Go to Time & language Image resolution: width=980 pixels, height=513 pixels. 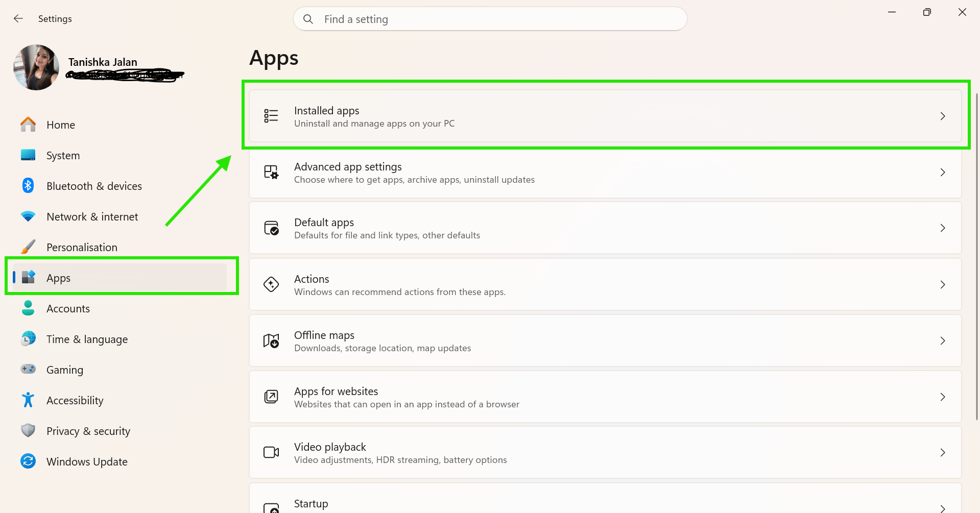(x=118, y=339)
